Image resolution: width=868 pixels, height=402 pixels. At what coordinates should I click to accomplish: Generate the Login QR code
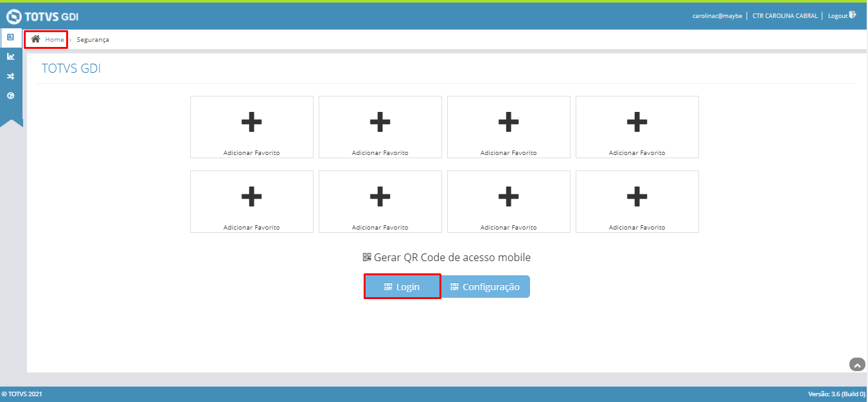402,287
